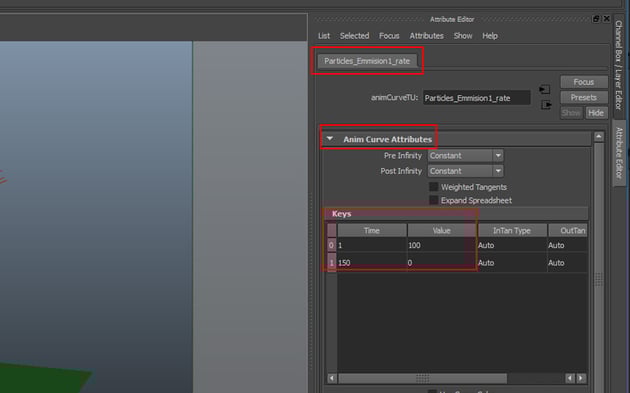Click the keys table scroll right arrow

(581, 378)
